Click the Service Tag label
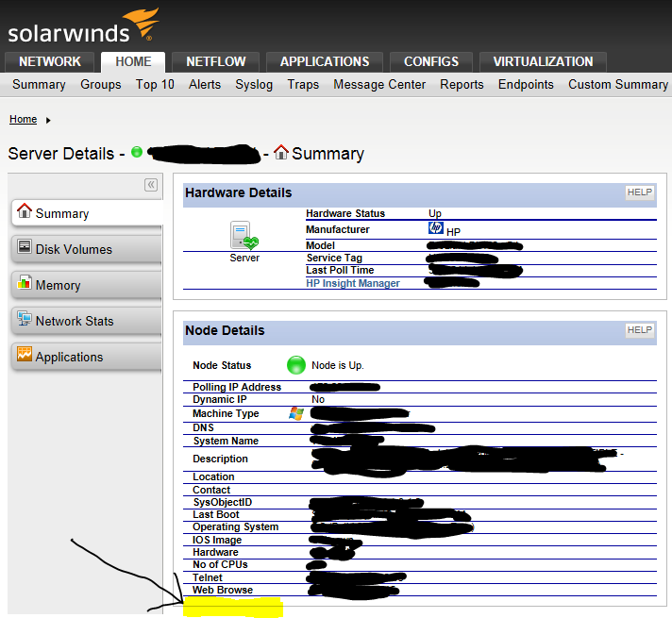Screen dimensions: 672x618 [x=334, y=258]
